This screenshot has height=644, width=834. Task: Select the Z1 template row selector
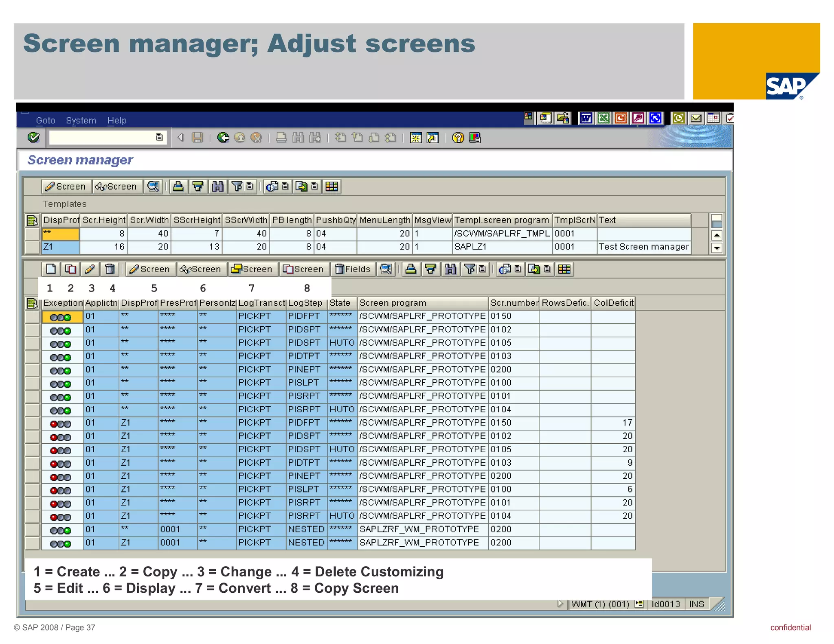click(33, 247)
